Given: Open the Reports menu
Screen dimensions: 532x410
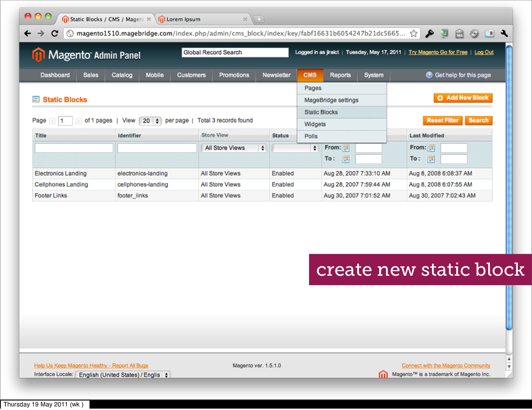Looking at the screenshot, I should coord(340,75).
